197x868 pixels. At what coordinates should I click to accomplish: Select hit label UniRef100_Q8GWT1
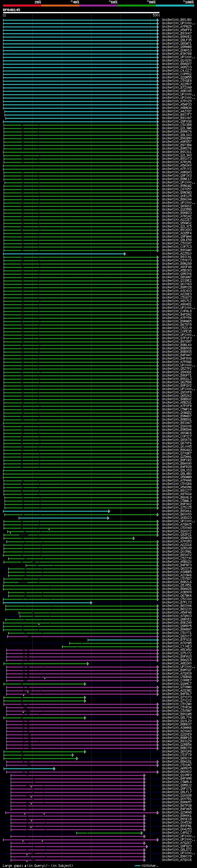[x=177, y=43]
